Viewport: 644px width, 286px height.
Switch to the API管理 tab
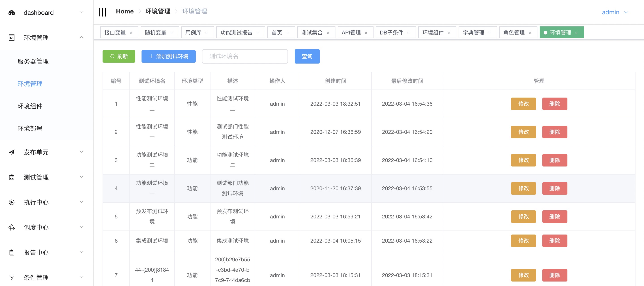pos(351,32)
